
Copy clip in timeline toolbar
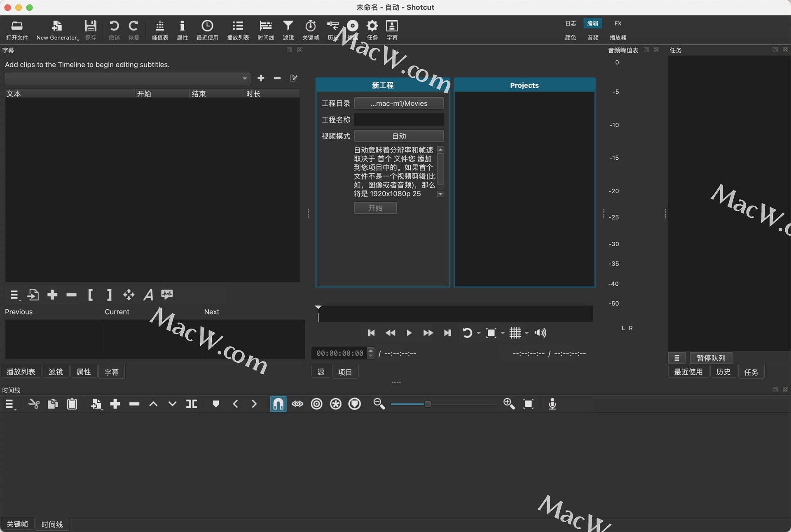[53, 404]
